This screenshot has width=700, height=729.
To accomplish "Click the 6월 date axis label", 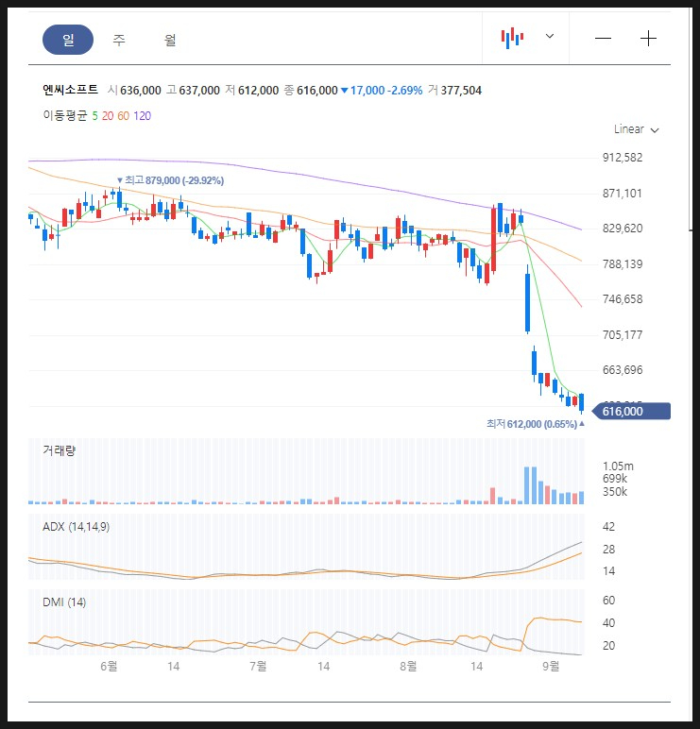I will coord(109,667).
